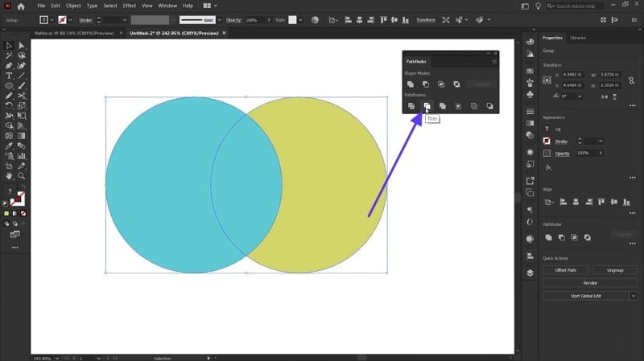Expand the Opacity arrow in Appearance

[601, 153]
